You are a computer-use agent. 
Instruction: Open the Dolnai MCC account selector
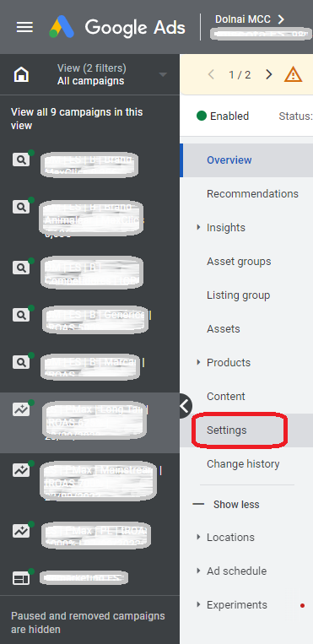[x=250, y=19]
